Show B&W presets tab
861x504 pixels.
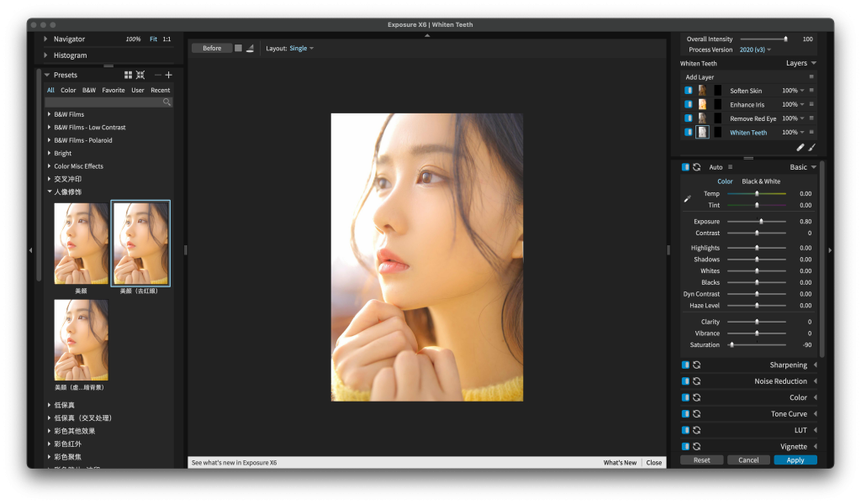(x=89, y=90)
